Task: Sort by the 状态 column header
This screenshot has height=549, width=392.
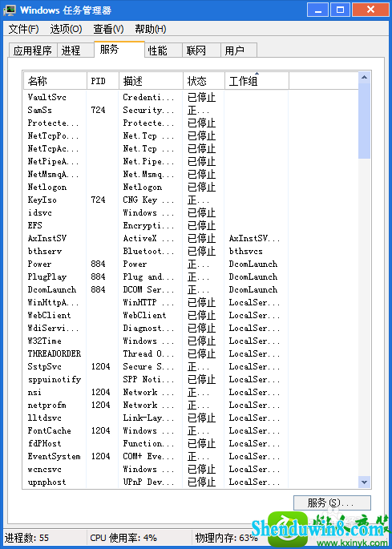Action: (x=204, y=81)
